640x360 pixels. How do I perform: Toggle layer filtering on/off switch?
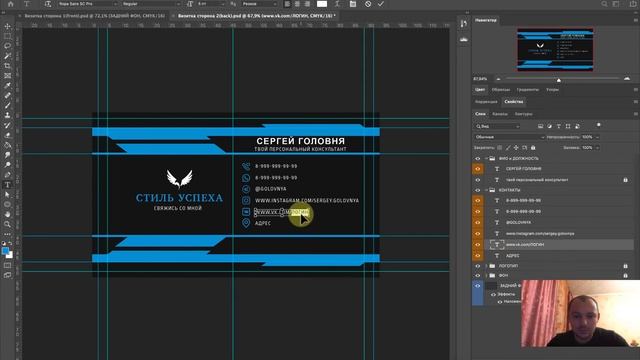(599, 125)
